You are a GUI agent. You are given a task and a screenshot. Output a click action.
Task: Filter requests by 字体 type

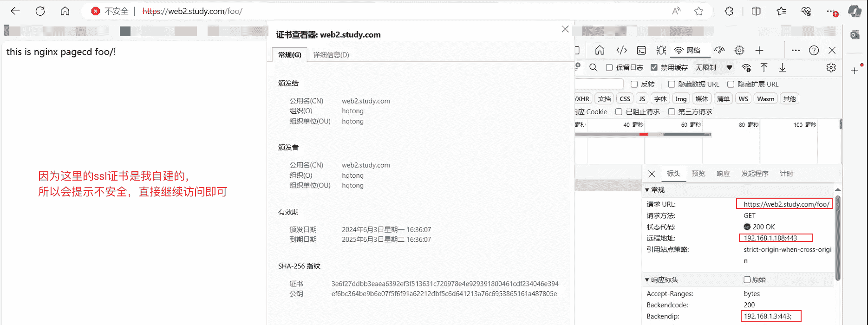(660, 99)
